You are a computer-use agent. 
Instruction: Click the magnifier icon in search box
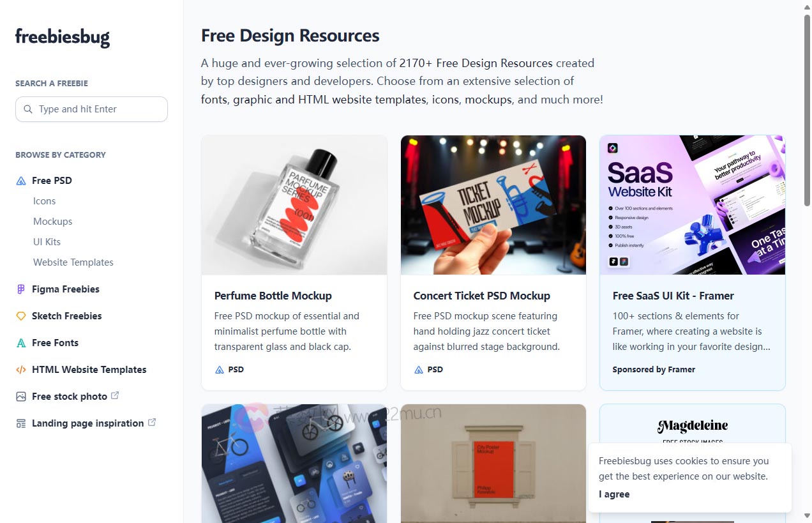coord(28,109)
